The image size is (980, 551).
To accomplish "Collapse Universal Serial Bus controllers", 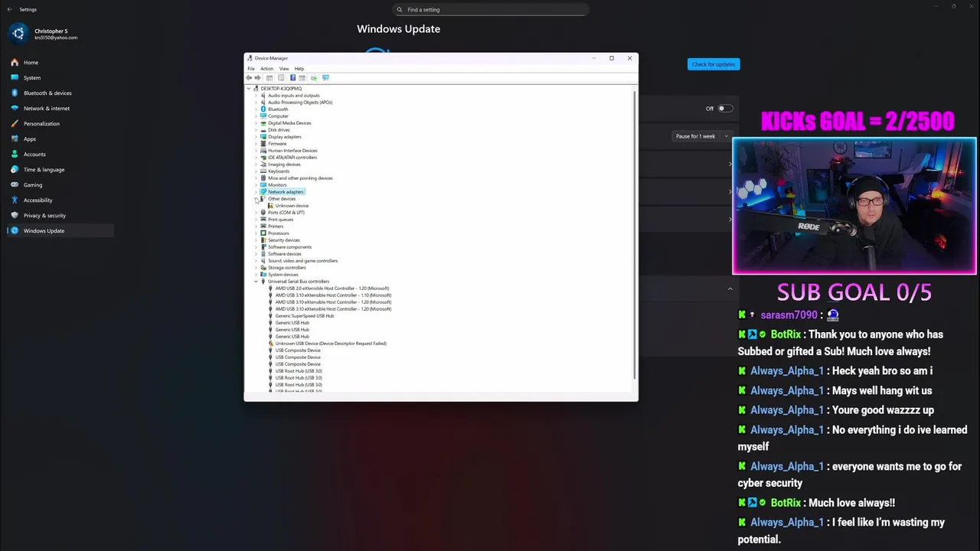I will tap(256, 282).
